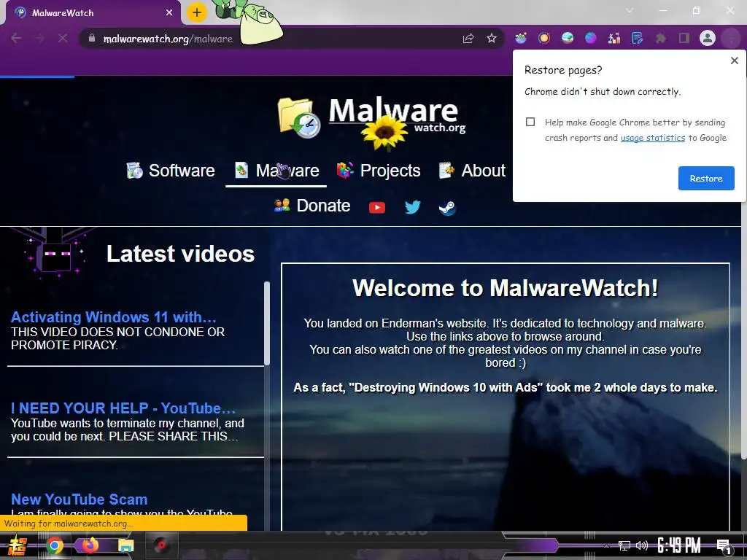The width and height of the screenshot is (747, 560).
Task: Click the first extension icon in toolbar
Action: (x=521, y=38)
